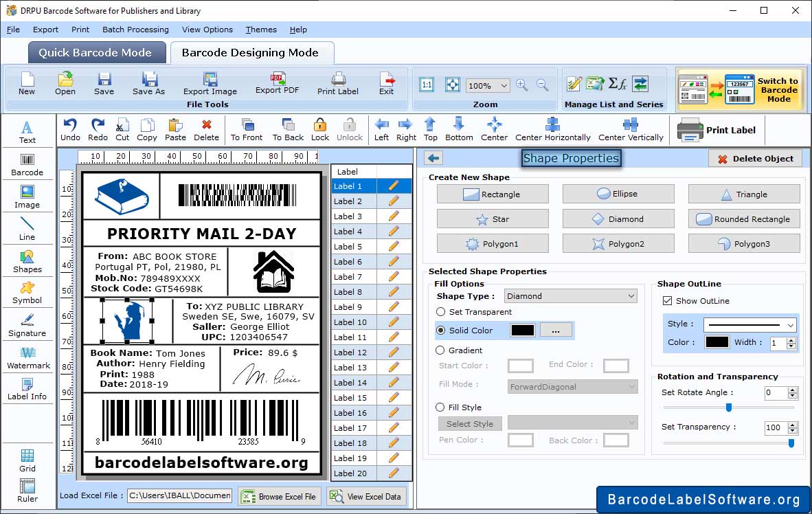The width and height of the screenshot is (812, 514).
Task: Select the Line tool in sidebar
Action: [27, 229]
